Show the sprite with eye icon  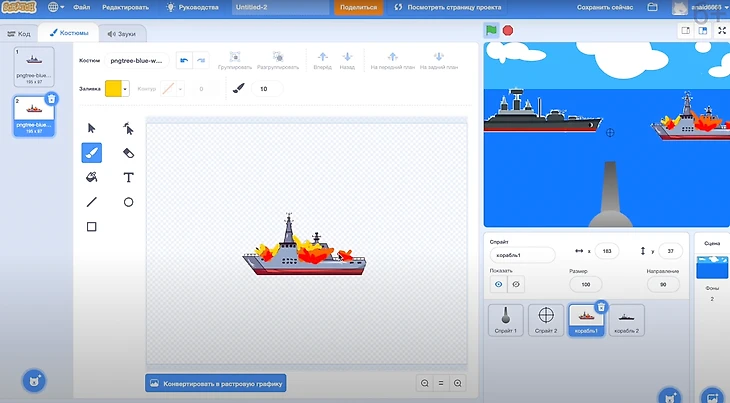498,284
